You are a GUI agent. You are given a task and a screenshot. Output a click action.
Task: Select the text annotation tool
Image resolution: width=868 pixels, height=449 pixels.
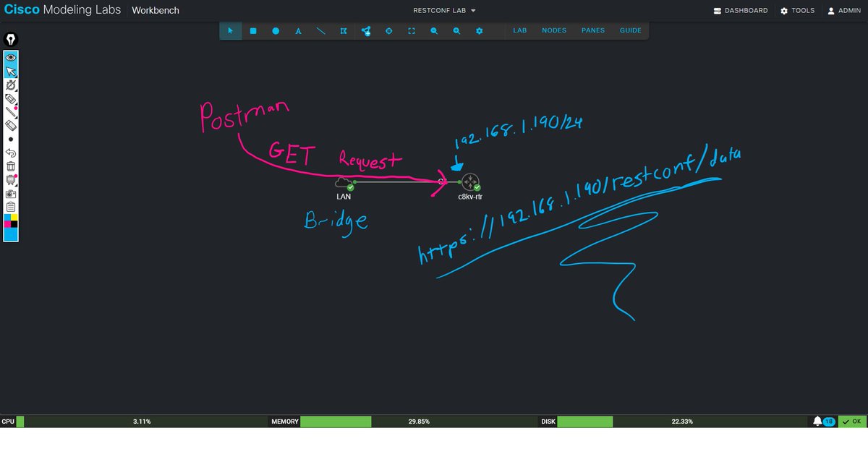coord(298,31)
